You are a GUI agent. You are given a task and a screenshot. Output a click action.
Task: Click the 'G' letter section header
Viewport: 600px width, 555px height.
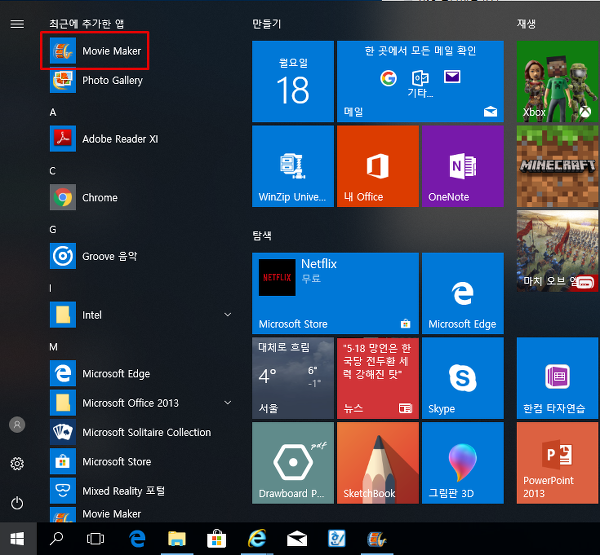point(53,229)
